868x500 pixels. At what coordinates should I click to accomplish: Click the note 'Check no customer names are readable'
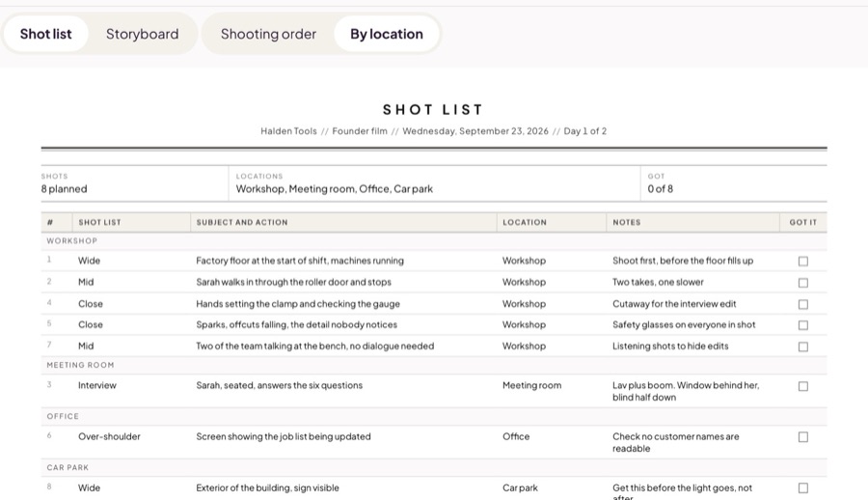(675, 442)
